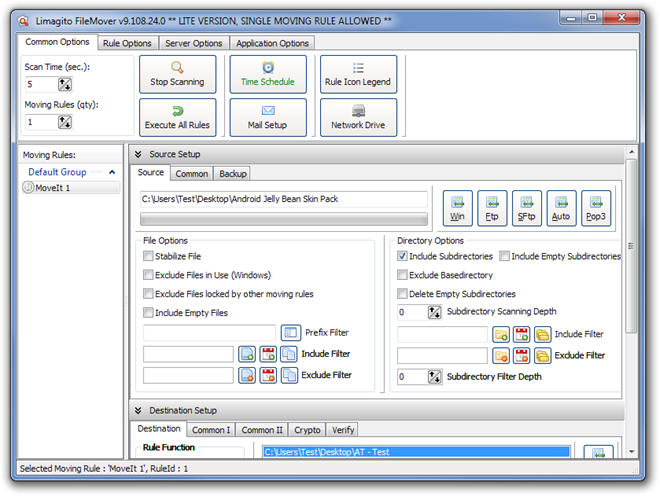Screen dimensions: 660x496
Task: Open the Rule Icon Legend
Action: coord(358,75)
